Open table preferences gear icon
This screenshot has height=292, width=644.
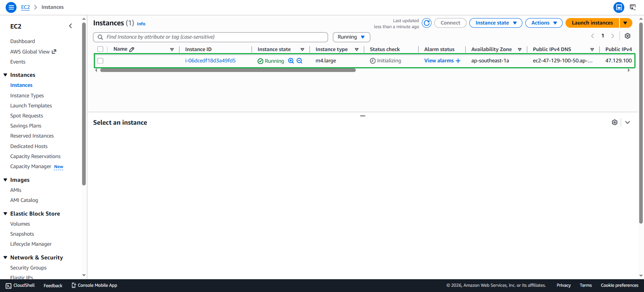(x=627, y=36)
